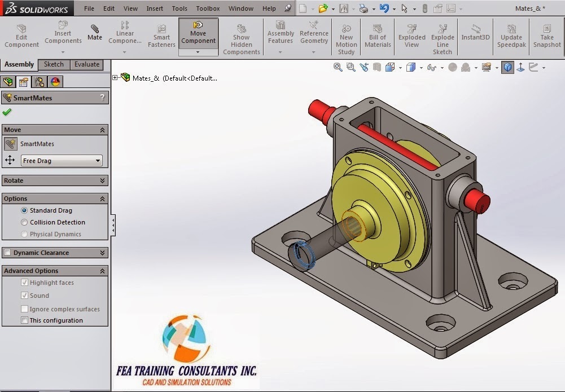Image resolution: width=565 pixels, height=392 pixels.
Task: Switch to the Assembly tab
Action: click(19, 64)
